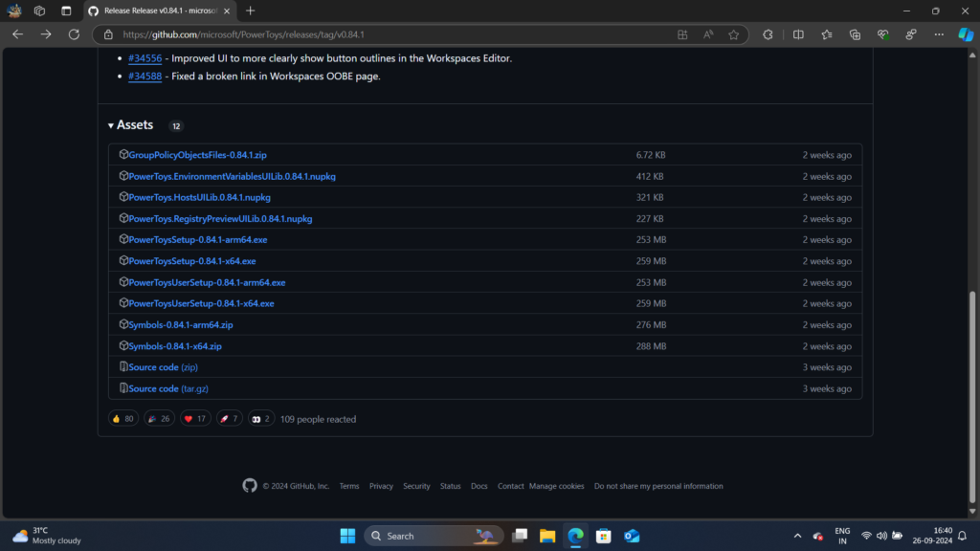Download Symbols-0.84.1-x64.zip

point(175,346)
